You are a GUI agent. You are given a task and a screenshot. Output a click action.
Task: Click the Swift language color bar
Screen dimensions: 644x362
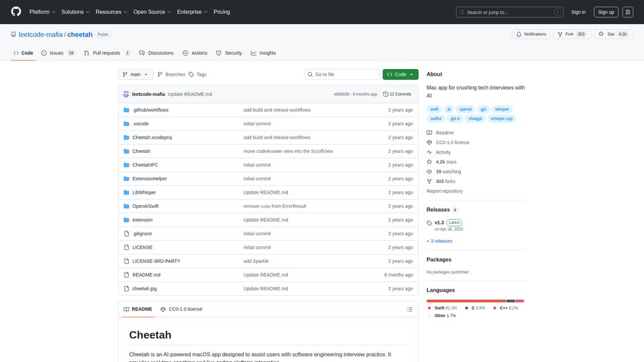coord(466,301)
